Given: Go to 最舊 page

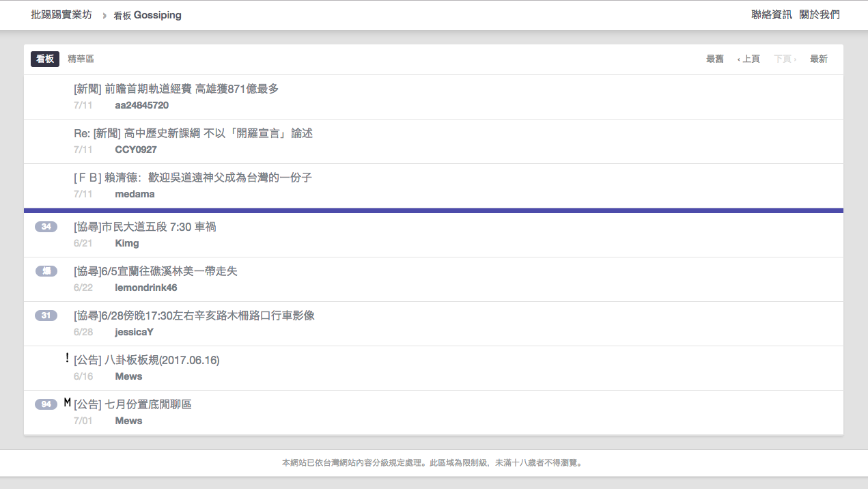Looking at the screenshot, I should coord(714,59).
